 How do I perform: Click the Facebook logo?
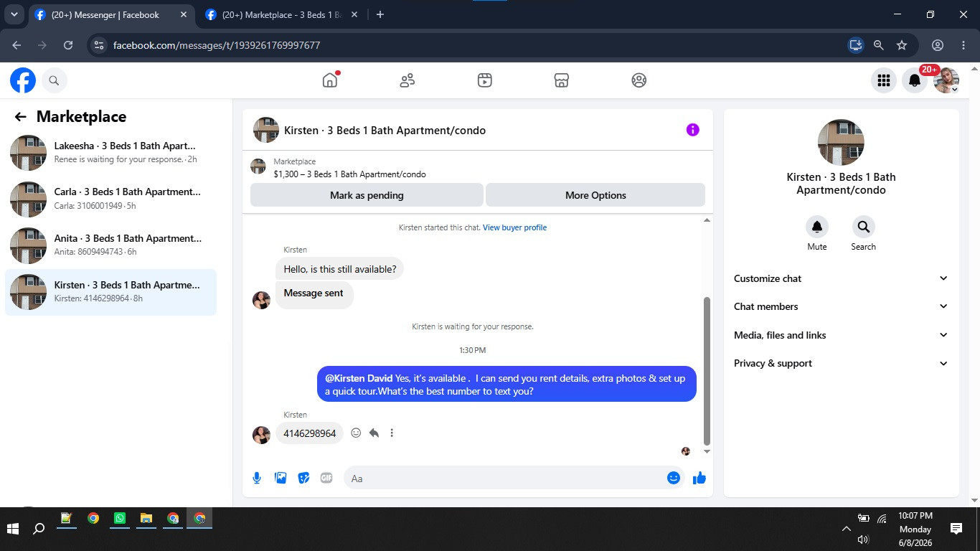[x=23, y=80]
